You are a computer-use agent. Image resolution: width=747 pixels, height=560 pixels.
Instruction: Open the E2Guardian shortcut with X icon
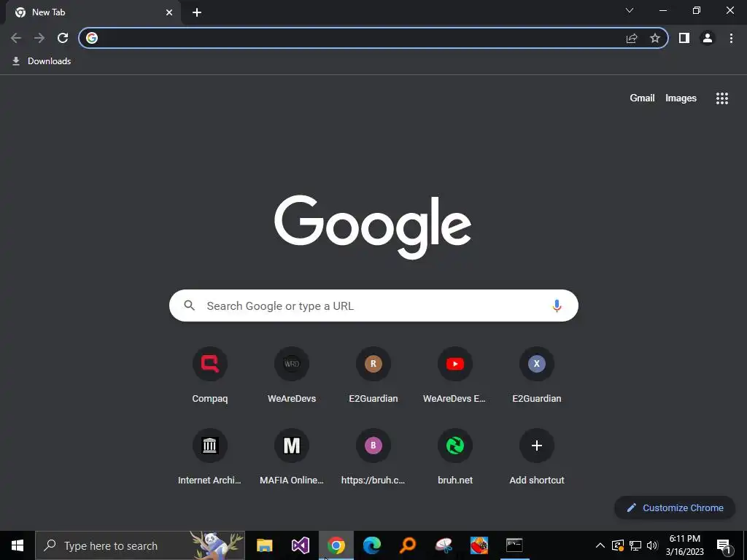(x=537, y=376)
